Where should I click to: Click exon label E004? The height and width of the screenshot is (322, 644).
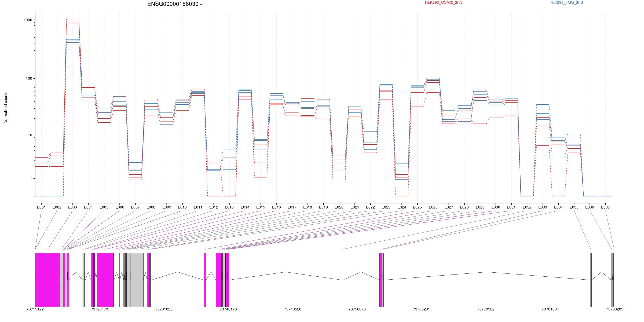[88, 207]
